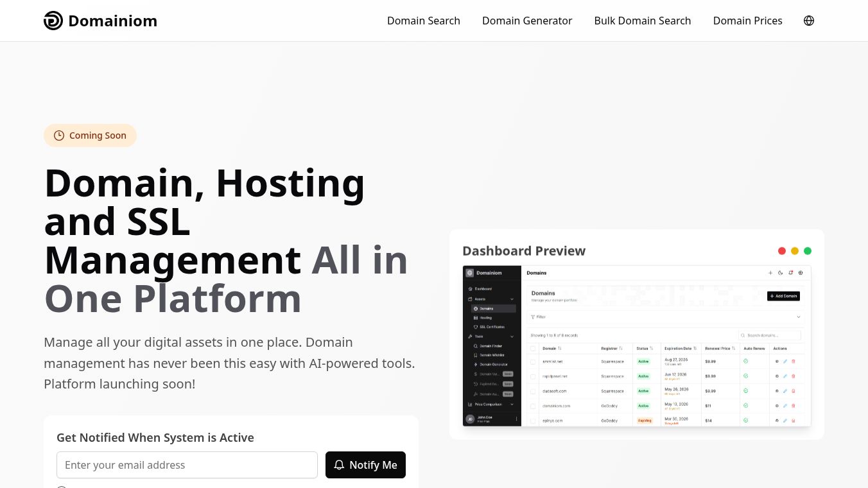868x488 pixels.
Task: Check the checkbox beside ammlist.net row
Action: 533,362
